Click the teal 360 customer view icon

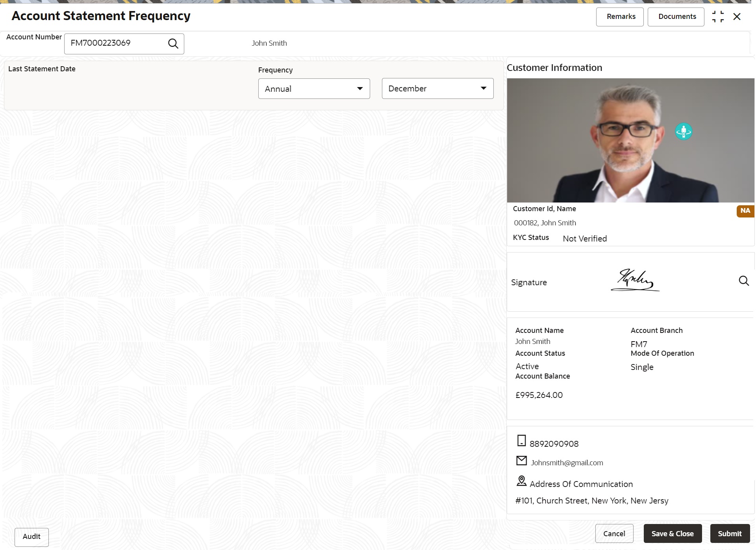[684, 131]
